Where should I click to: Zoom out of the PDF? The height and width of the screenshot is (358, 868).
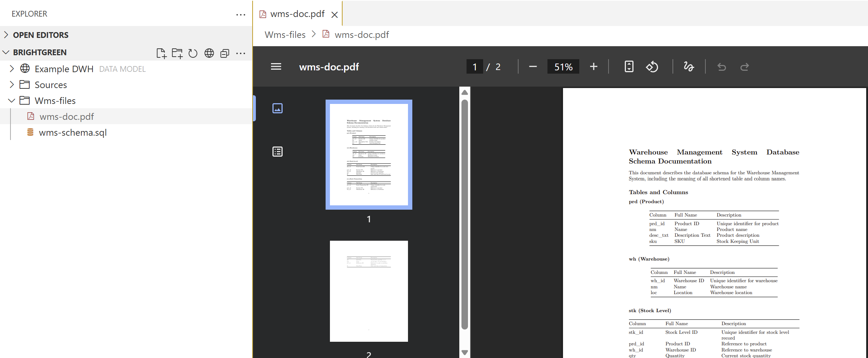coord(533,67)
